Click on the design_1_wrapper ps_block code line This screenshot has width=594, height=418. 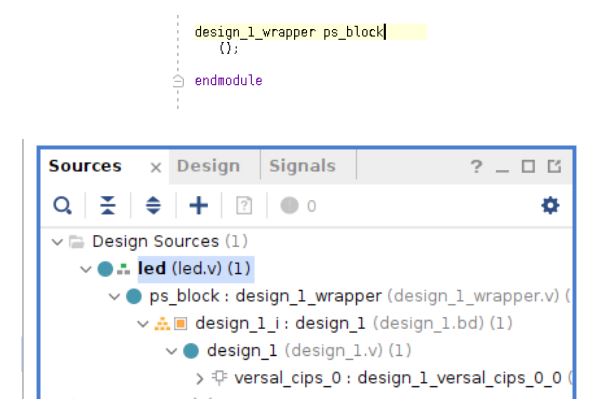[x=310, y=32]
